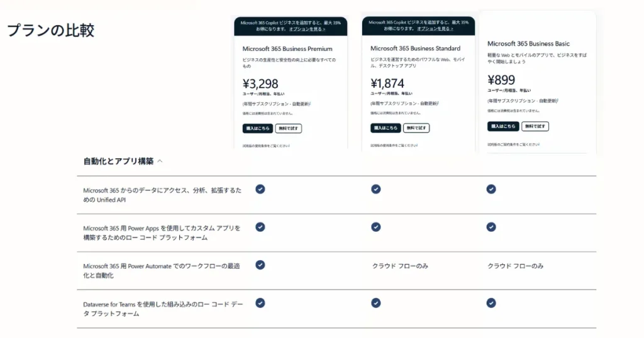Image resolution: width=644 pixels, height=338 pixels.
Task: Click 購入はこちら for Business Premium
Action: coord(258,128)
